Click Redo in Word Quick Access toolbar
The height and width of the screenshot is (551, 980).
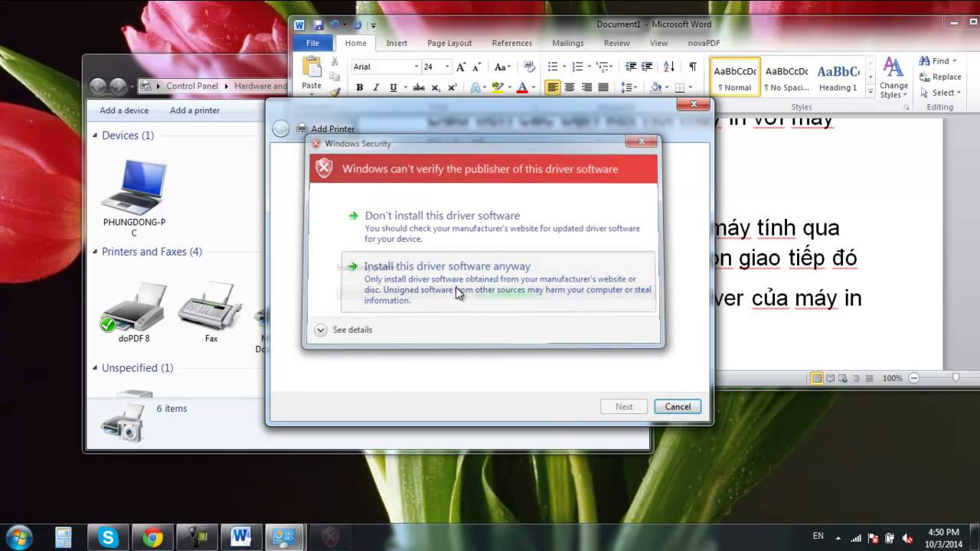click(358, 25)
